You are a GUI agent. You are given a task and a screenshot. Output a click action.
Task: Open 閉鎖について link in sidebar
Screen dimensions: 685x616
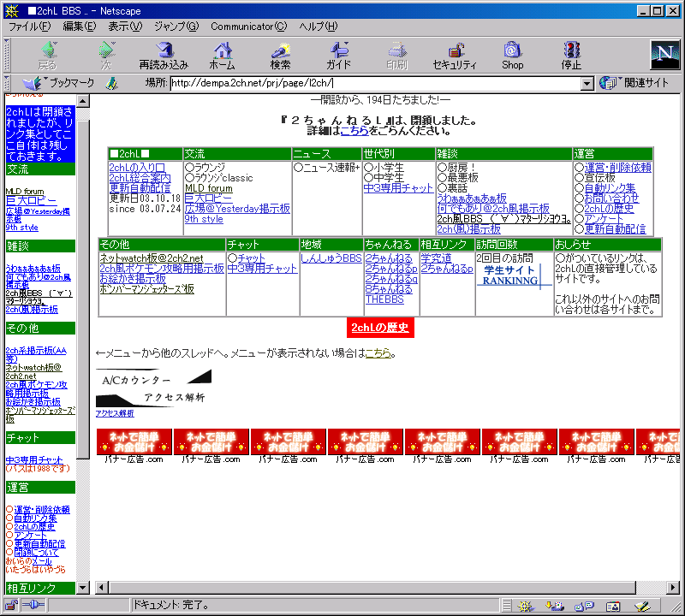(36, 552)
